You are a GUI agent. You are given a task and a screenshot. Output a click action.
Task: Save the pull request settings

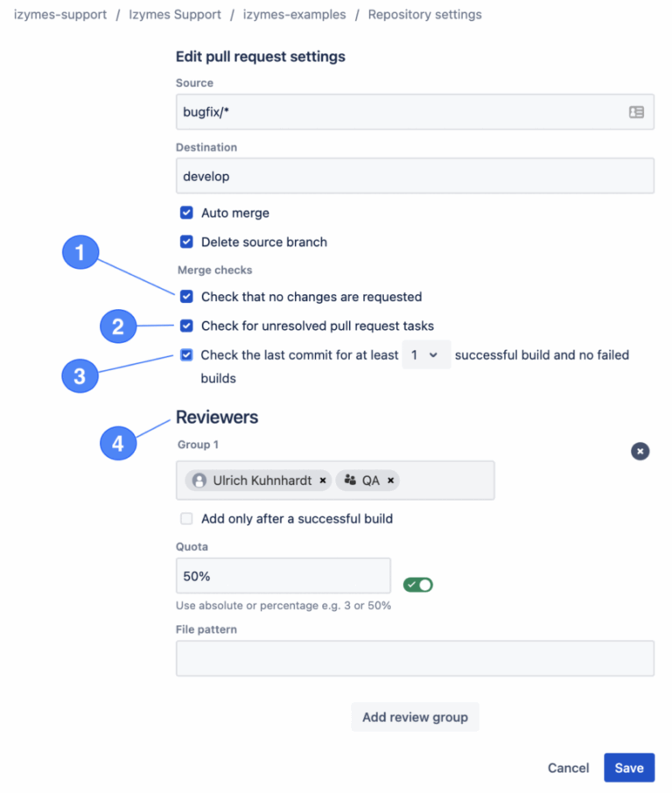click(629, 768)
